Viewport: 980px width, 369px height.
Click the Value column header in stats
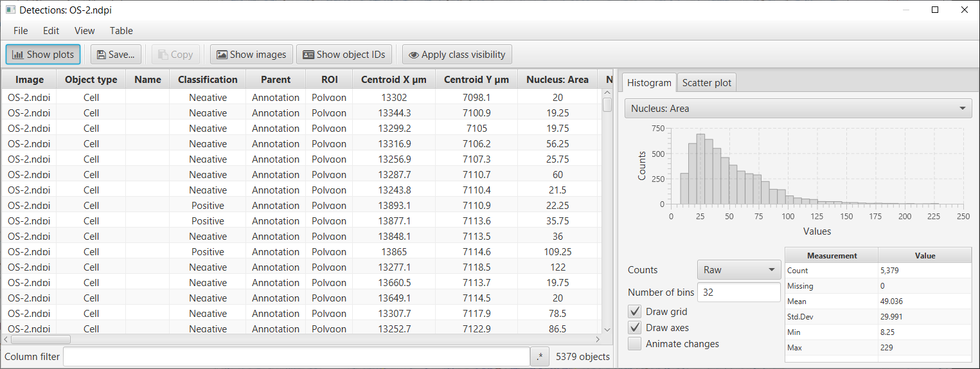(925, 255)
